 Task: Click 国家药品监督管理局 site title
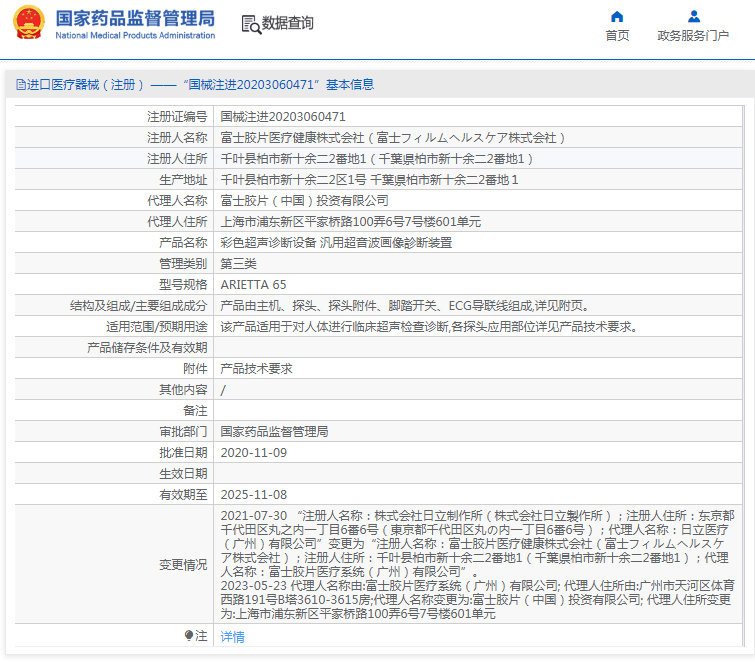point(135,18)
